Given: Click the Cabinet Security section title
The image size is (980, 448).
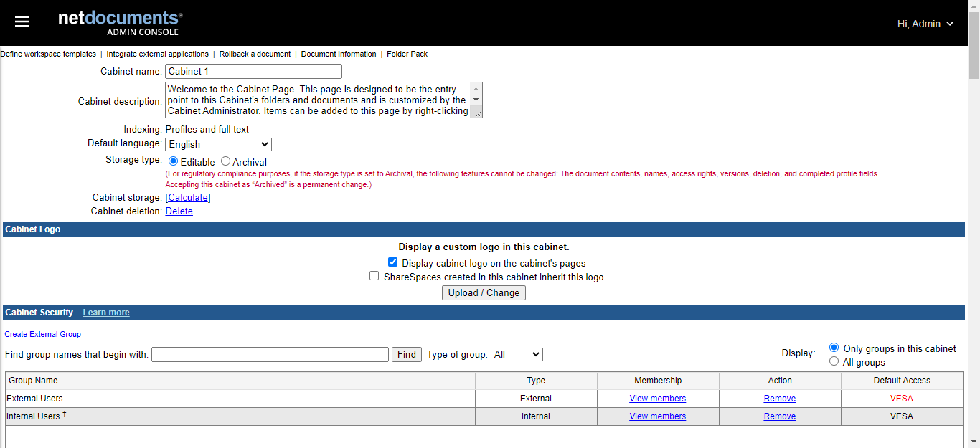Looking at the screenshot, I should point(39,313).
